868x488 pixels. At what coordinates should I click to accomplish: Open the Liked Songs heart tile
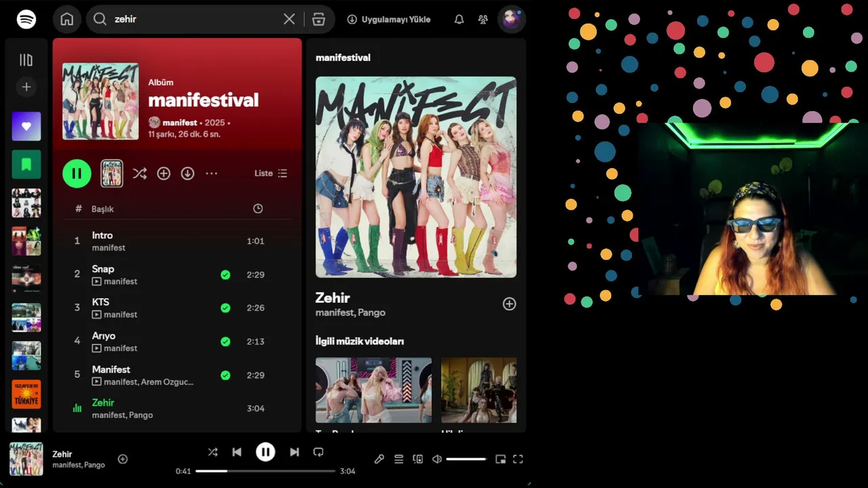tap(26, 126)
